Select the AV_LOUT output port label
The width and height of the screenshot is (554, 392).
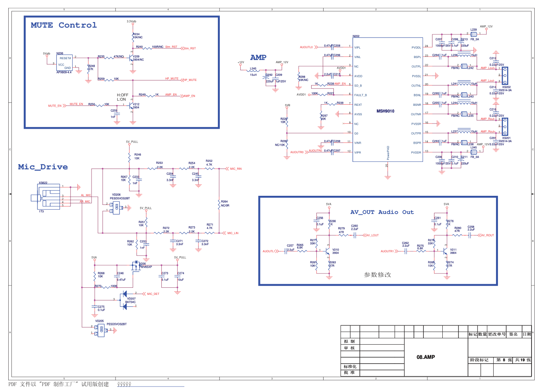point(371,235)
